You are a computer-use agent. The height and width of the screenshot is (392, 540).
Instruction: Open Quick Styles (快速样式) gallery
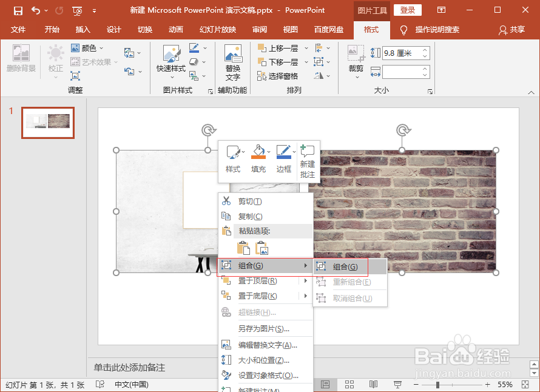171,61
